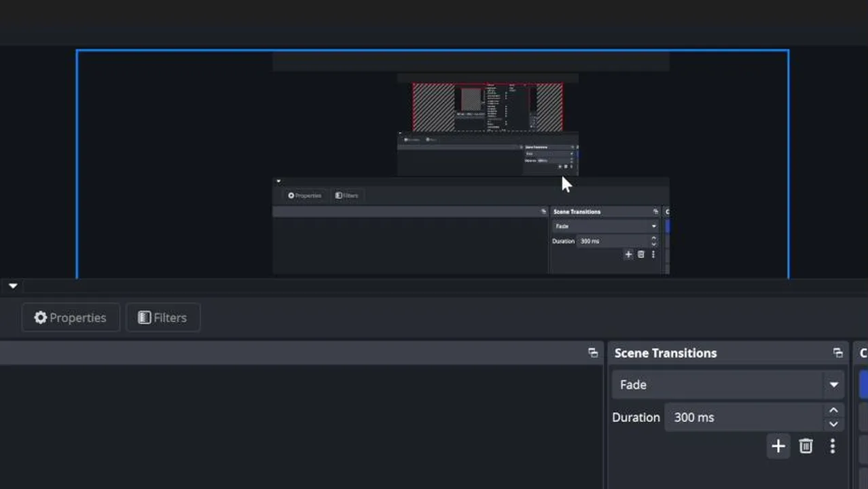Click the red hatched nested preview area

[x=488, y=107]
